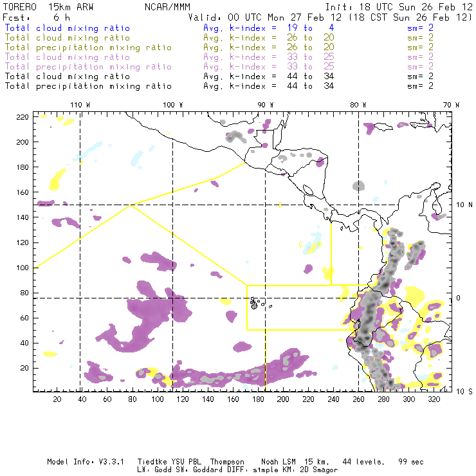Image resolution: width=476 pixels, height=476 pixels.
Task: Click the "10 N" latitude label
Action: coord(464,205)
